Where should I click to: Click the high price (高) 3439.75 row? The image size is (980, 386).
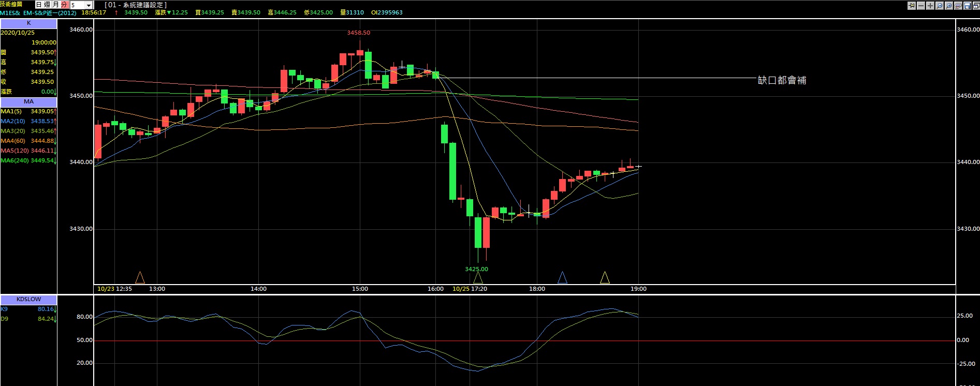click(x=28, y=62)
